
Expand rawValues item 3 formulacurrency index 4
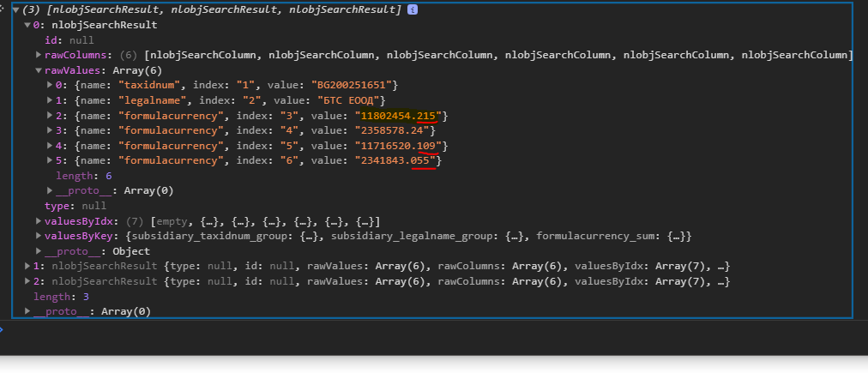click(51, 130)
